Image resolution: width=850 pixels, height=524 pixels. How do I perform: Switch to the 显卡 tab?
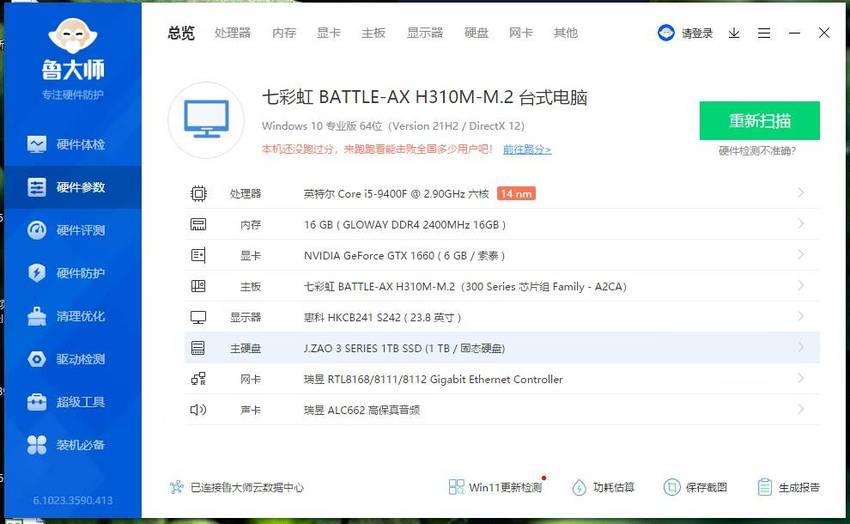pos(329,33)
